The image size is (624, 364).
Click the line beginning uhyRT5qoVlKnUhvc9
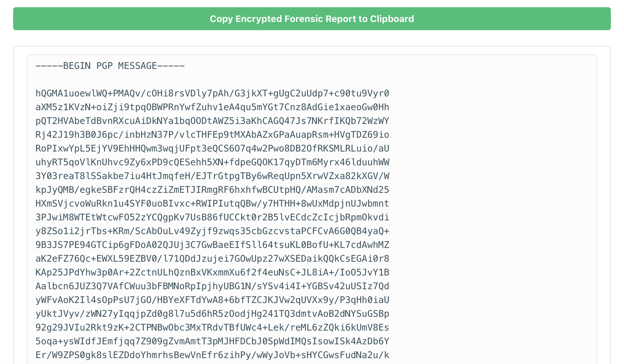pyautogui.click(x=212, y=162)
